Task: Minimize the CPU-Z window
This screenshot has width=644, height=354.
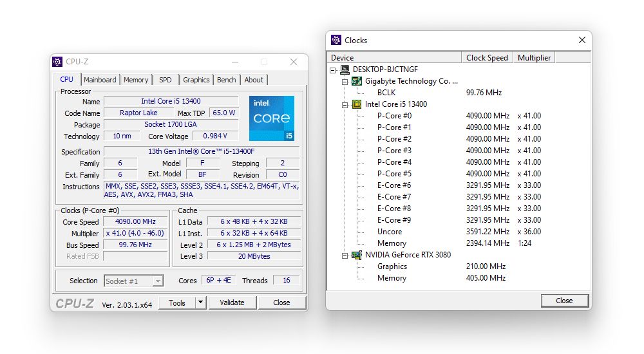Action: [x=235, y=62]
